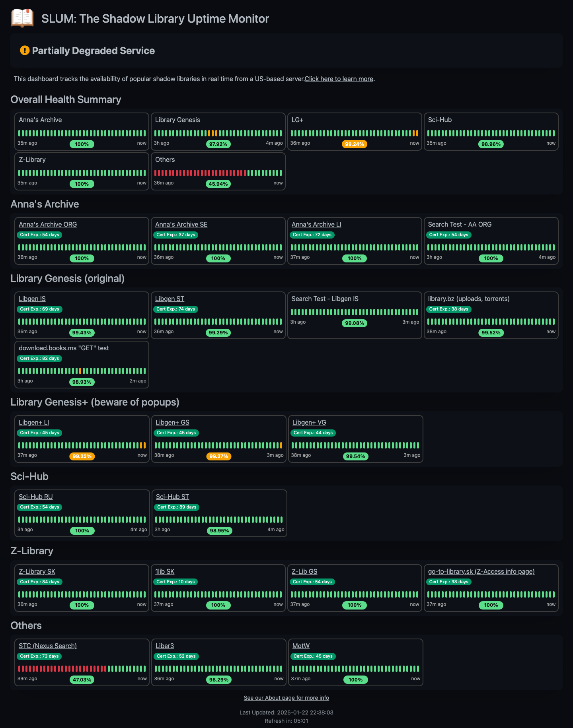Click the Library Genesis summary uptime bar

pos(218,133)
